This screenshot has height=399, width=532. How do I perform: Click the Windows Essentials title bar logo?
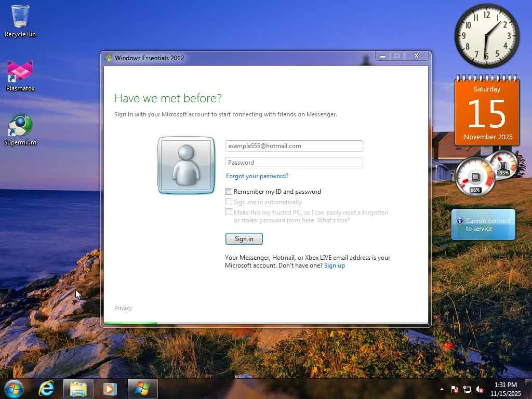tap(108, 58)
